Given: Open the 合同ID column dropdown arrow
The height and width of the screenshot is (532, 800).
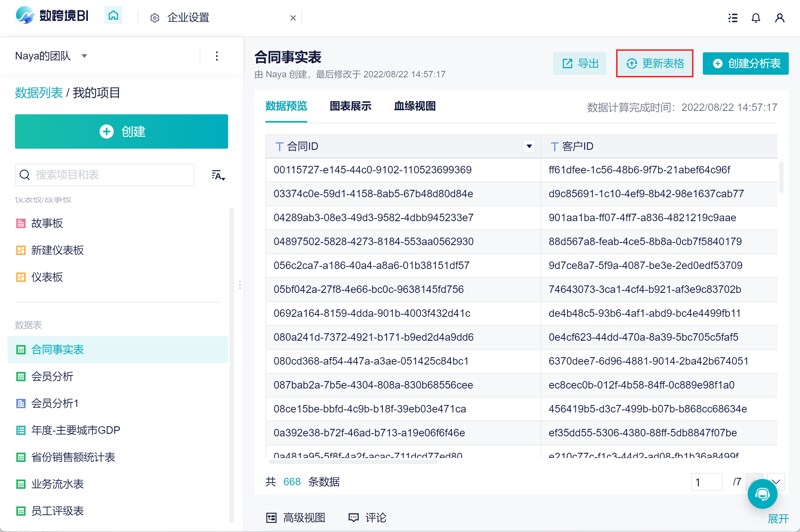Looking at the screenshot, I should [529, 146].
